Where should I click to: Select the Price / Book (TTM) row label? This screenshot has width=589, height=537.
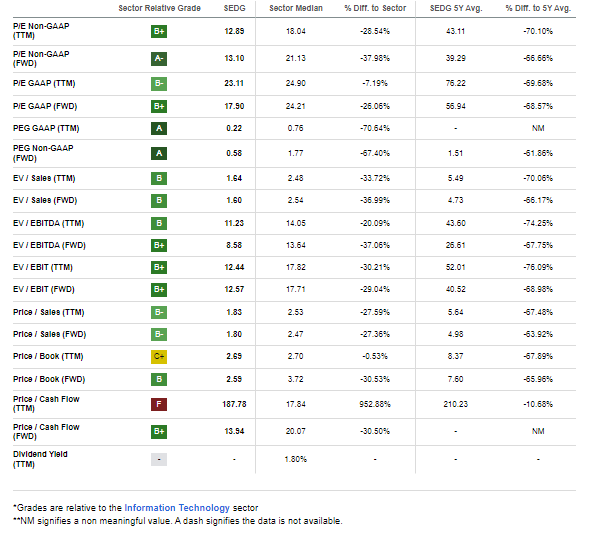[x=48, y=356]
